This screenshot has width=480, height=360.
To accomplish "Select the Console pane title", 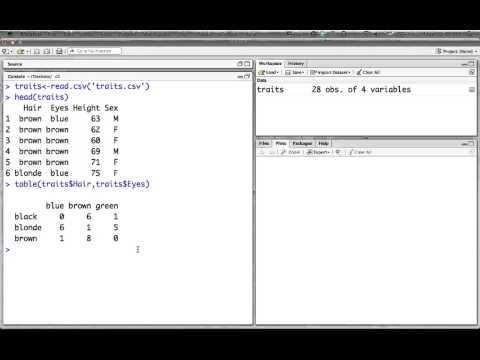I will [16, 76].
